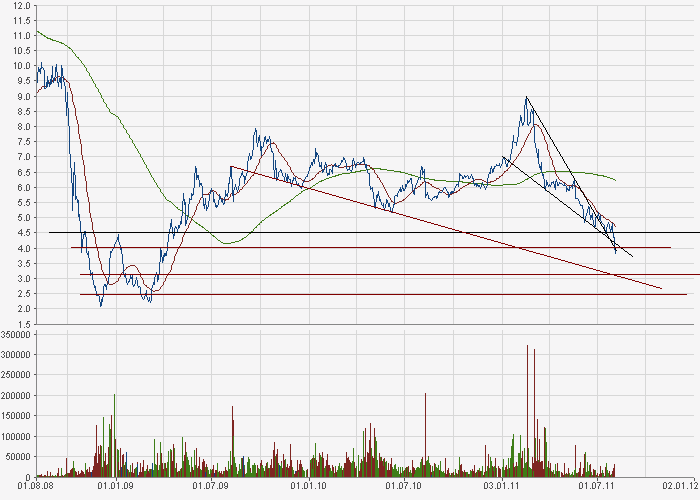Screen dimensions: 700x500
Task: Click the 8.0 price axis label
Action: click(23, 127)
